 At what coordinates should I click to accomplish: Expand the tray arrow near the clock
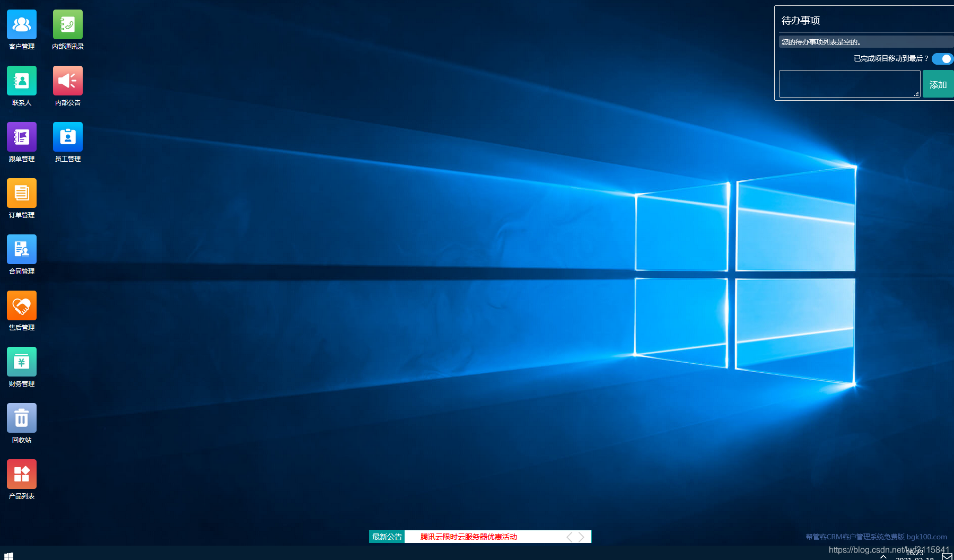tap(883, 557)
